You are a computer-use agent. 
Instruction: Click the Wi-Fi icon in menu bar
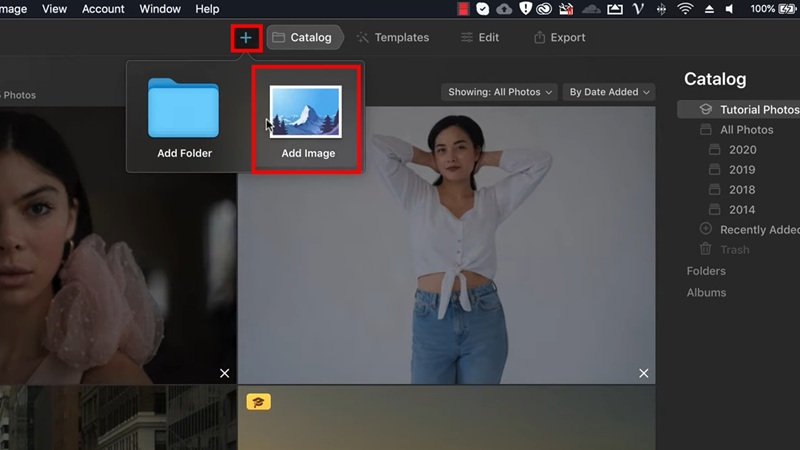point(685,9)
